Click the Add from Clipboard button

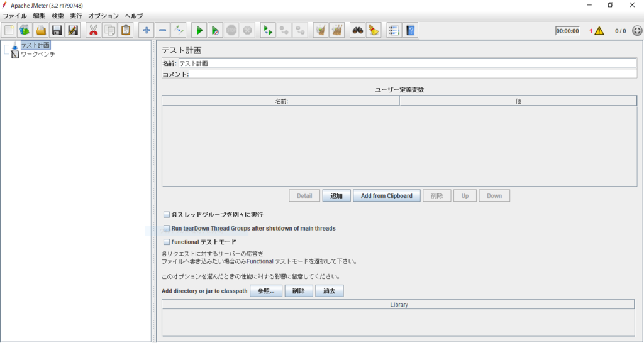coord(387,196)
